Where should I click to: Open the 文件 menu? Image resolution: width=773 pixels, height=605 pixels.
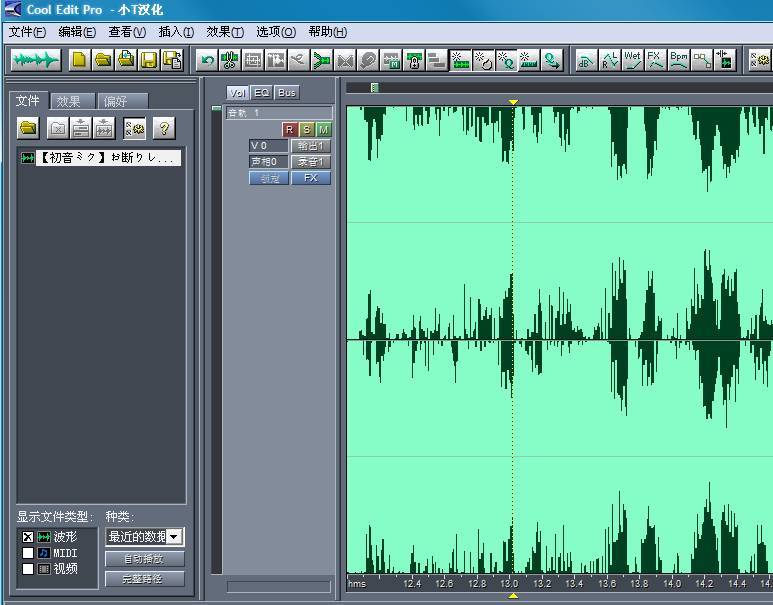(28, 32)
